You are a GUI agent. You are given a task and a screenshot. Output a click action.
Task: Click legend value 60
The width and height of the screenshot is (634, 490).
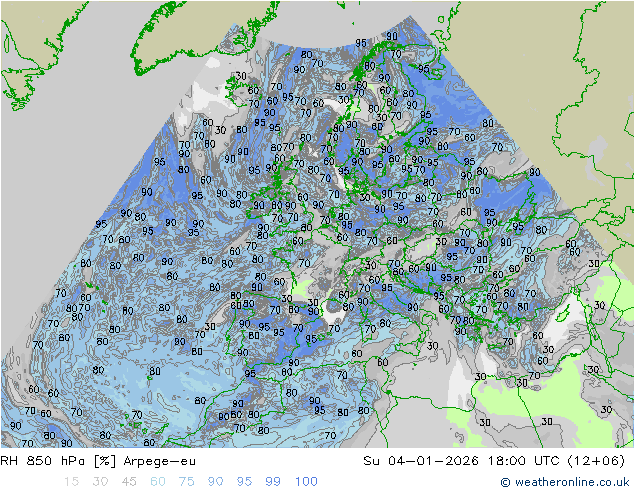[x=158, y=482]
